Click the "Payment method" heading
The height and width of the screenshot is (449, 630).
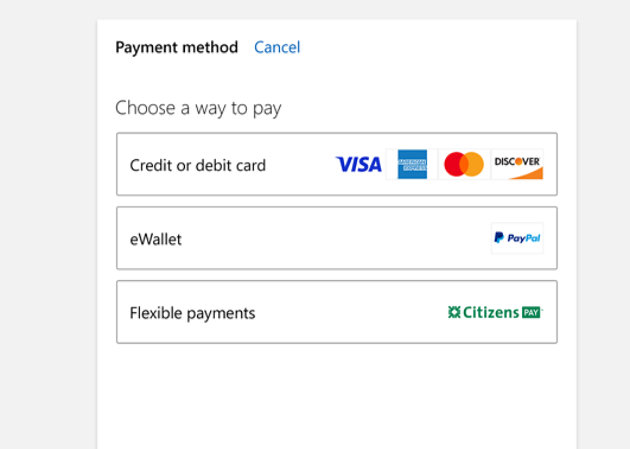coord(176,47)
